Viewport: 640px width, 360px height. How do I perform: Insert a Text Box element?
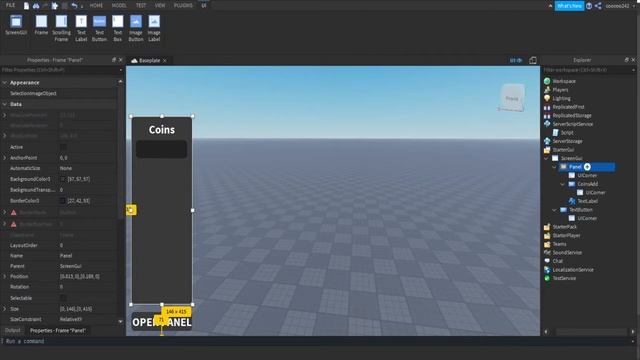118,28
